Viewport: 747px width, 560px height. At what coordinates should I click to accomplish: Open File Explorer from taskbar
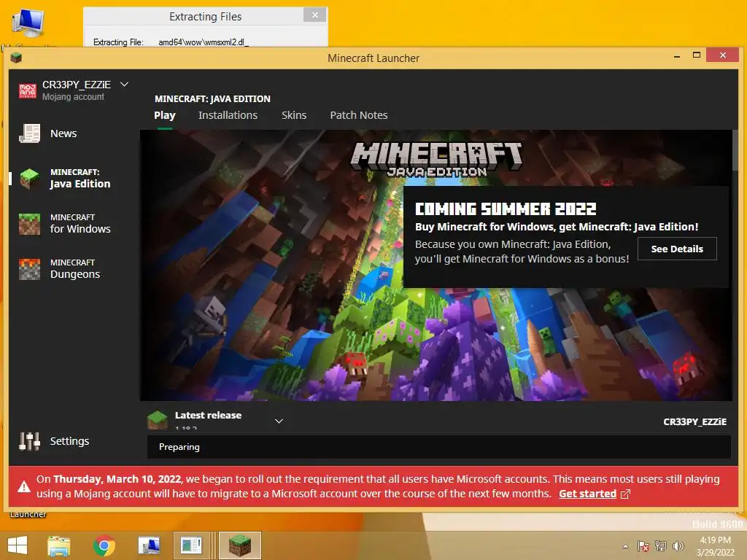coord(59,545)
